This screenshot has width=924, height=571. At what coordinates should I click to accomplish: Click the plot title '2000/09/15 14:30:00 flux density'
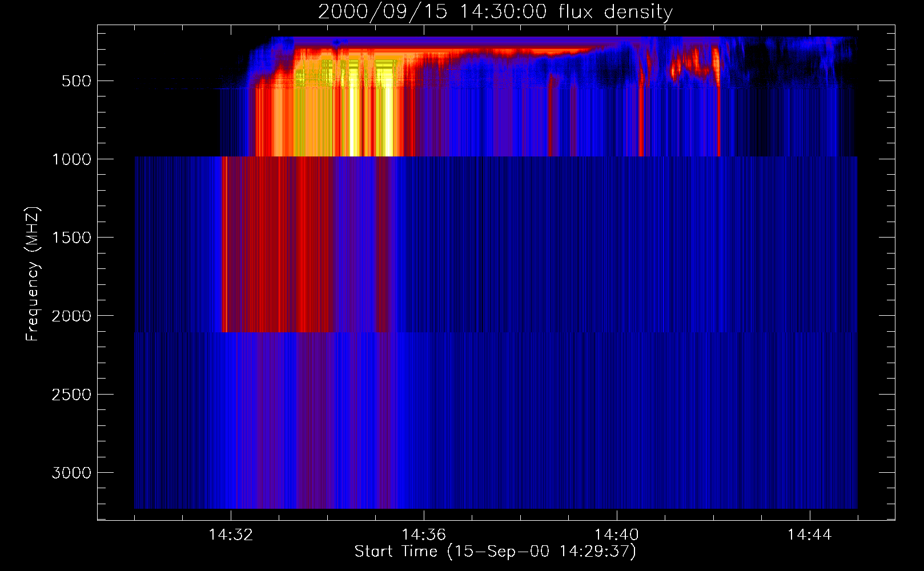tap(495, 12)
